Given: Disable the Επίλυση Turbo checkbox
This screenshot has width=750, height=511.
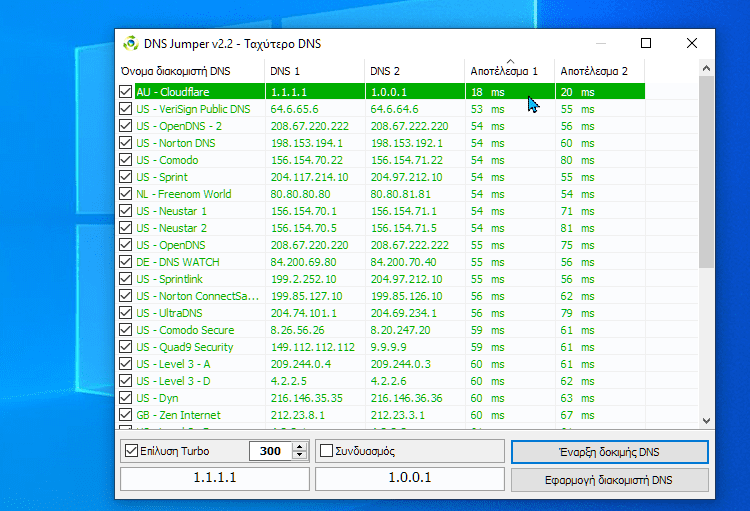Looking at the screenshot, I should 132,451.
